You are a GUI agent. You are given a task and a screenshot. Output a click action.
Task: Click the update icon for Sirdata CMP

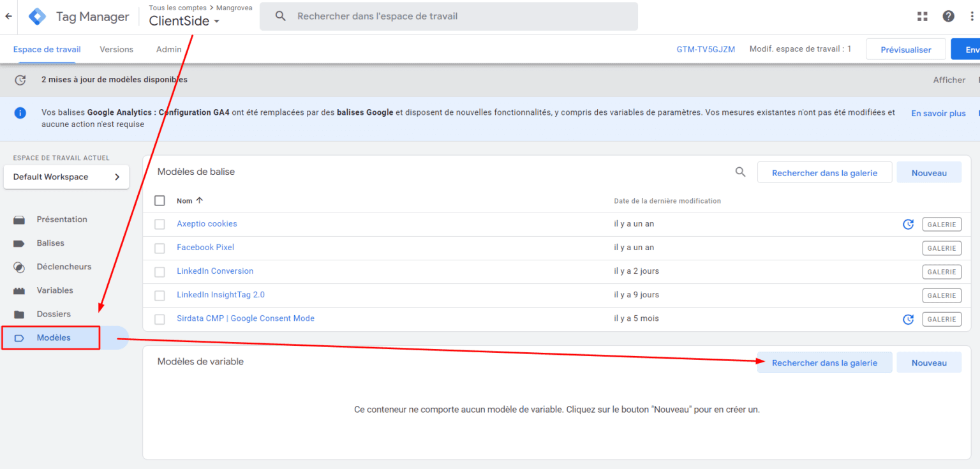908,319
